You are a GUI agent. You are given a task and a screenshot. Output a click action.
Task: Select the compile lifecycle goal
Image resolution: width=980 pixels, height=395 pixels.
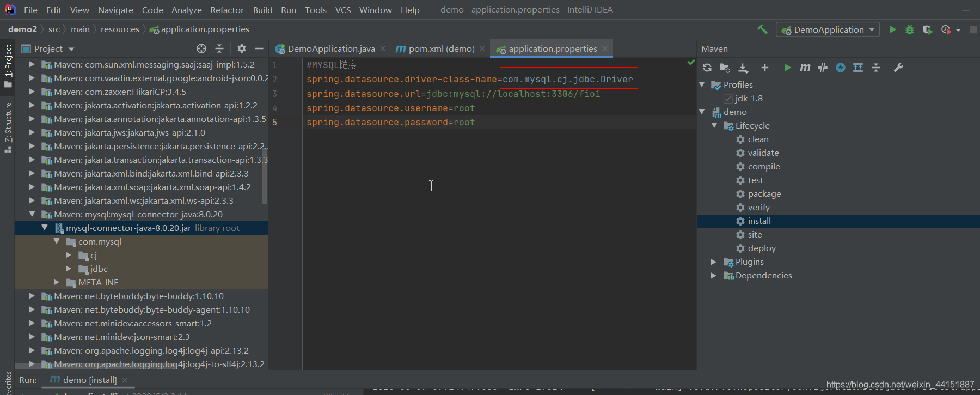[x=763, y=166]
